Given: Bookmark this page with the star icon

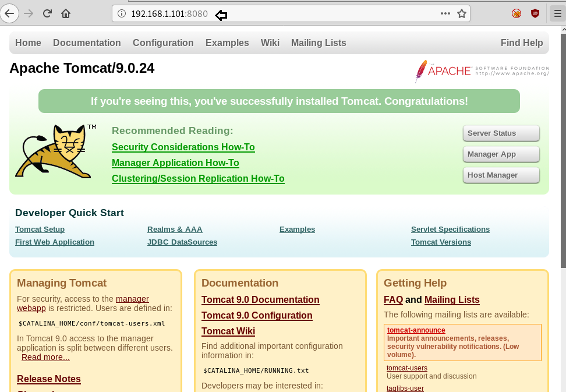Looking at the screenshot, I should [462, 14].
